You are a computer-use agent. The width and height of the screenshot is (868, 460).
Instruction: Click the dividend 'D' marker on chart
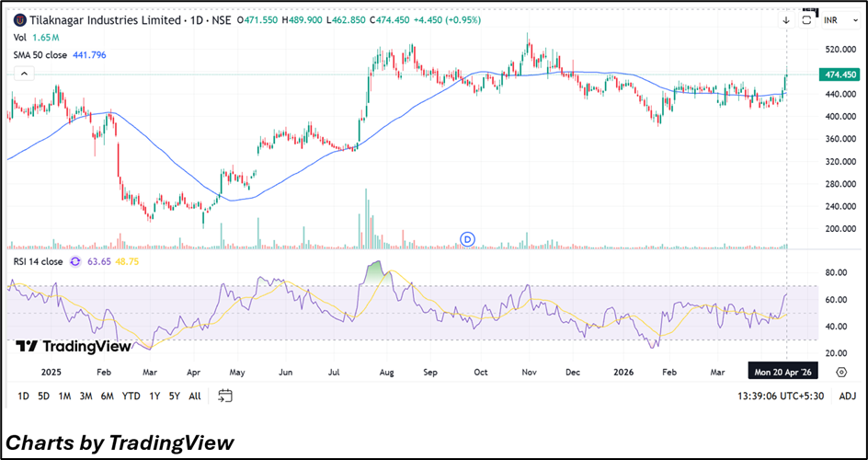coord(467,239)
